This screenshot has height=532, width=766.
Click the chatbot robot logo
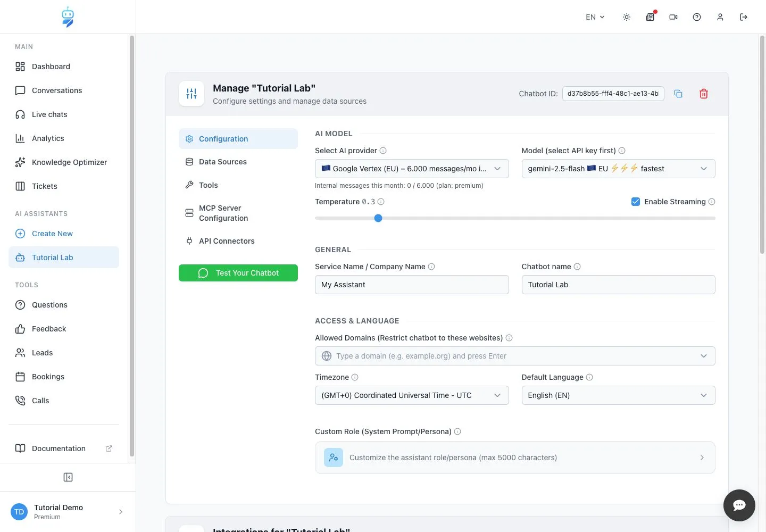pyautogui.click(x=68, y=17)
